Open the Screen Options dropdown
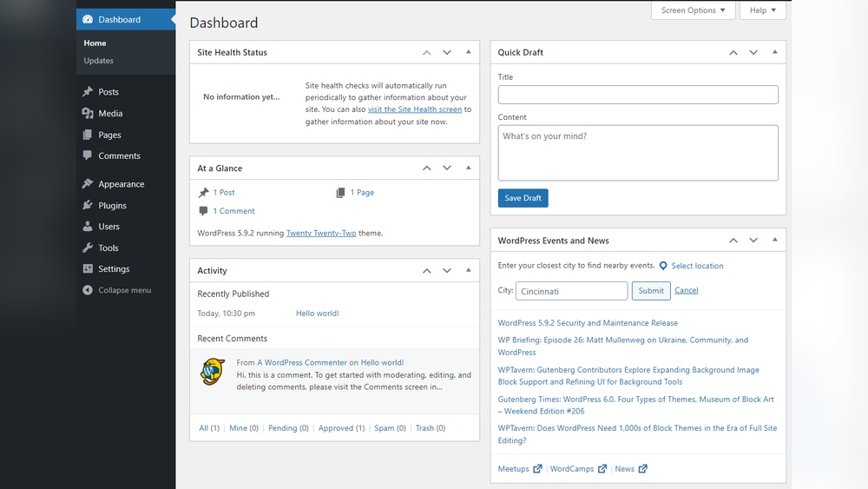Image resolution: width=868 pixels, height=489 pixels. tap(693, 10)
